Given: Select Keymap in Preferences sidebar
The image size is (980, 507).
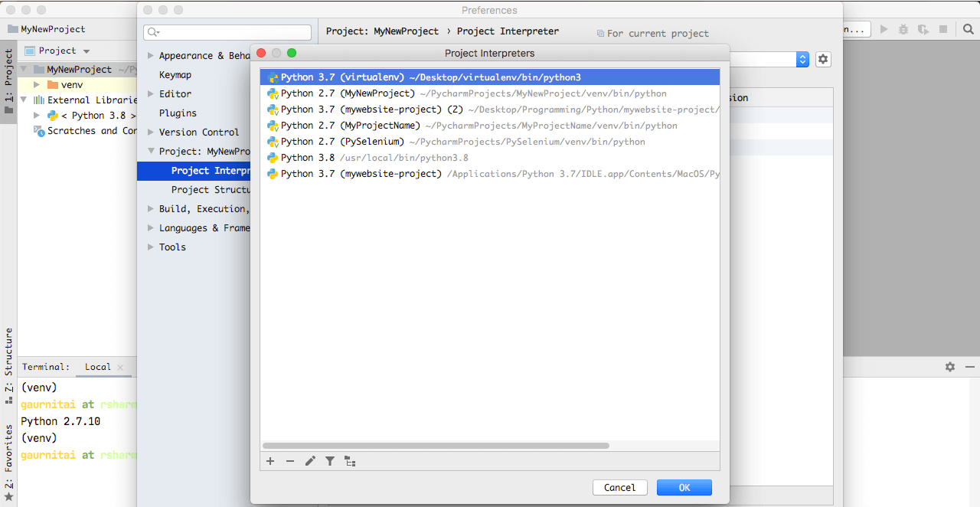Looking at the screenshot, I should tap(175, 75).
